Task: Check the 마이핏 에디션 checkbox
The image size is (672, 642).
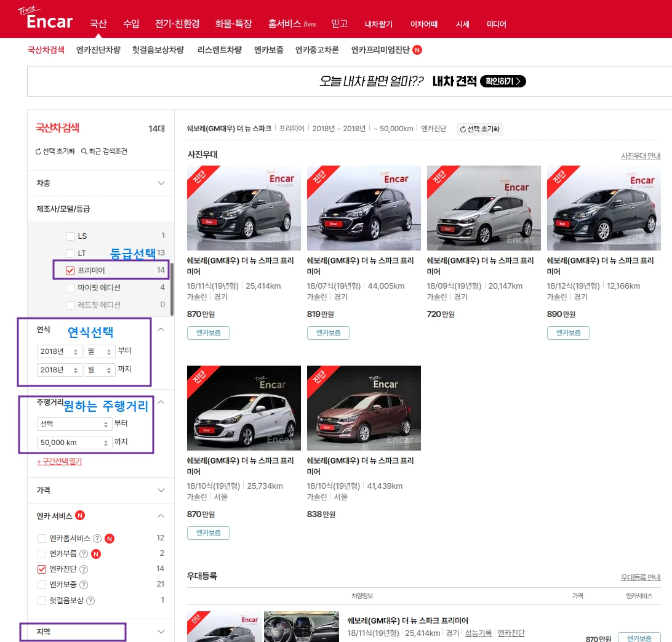Action: click(x=70, y=287)
